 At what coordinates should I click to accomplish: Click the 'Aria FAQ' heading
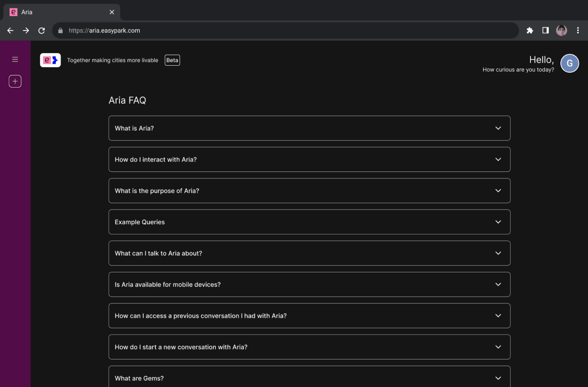coord(127,100)
